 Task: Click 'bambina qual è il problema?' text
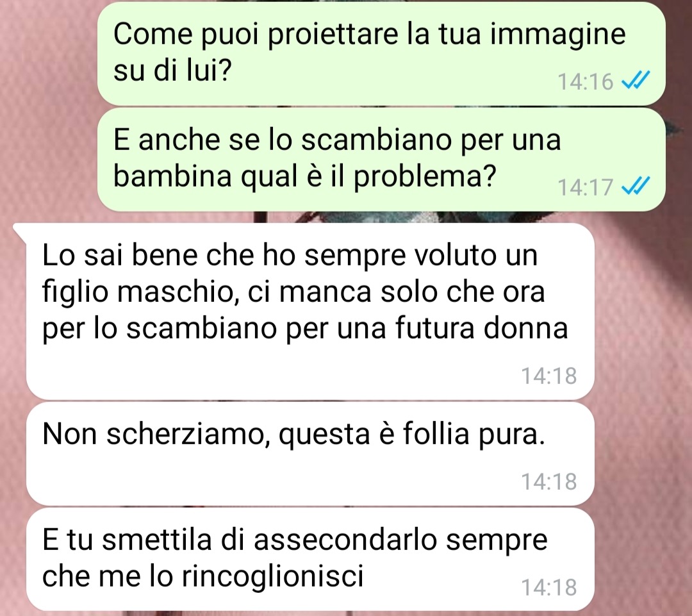click(304, 176)
